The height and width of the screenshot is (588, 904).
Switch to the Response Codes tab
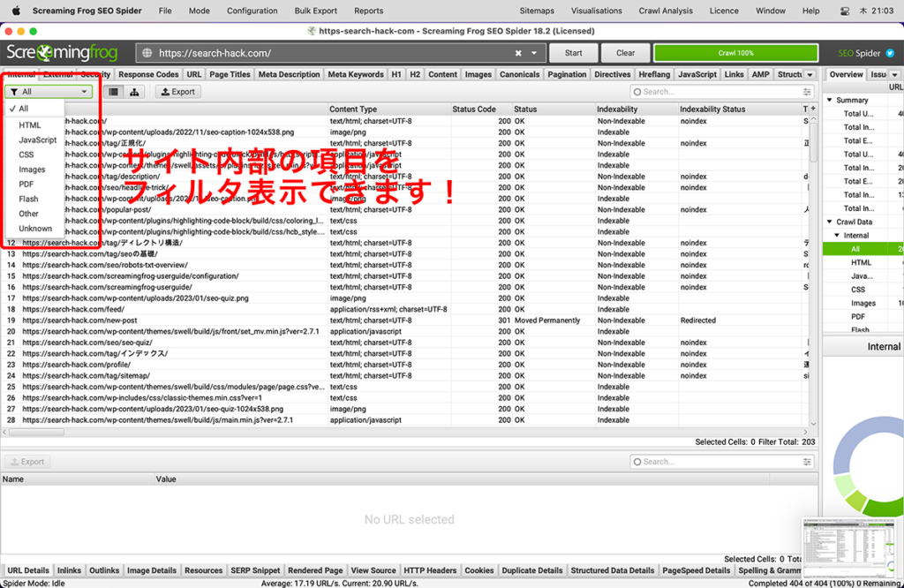(x=148, y=74)
